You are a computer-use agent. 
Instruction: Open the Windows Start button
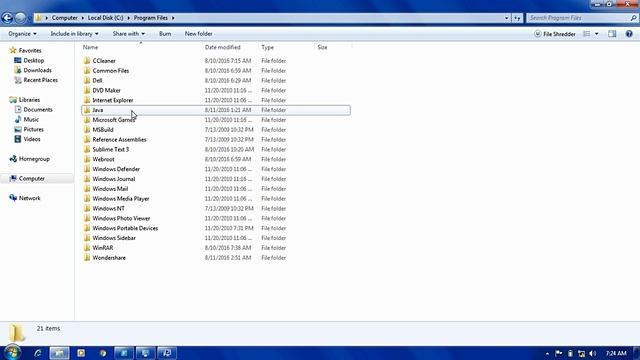click(12, 353)
